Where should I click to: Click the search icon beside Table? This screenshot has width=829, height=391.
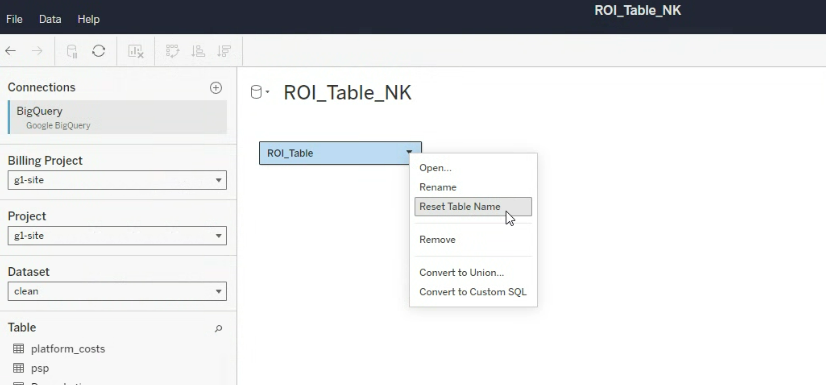coord(218,329)
